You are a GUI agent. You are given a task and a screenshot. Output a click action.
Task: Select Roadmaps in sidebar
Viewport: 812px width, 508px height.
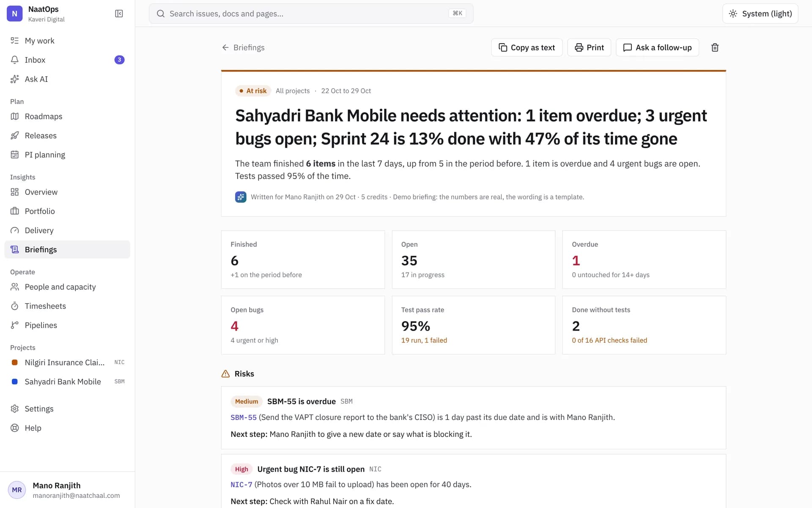pos(67,116)
